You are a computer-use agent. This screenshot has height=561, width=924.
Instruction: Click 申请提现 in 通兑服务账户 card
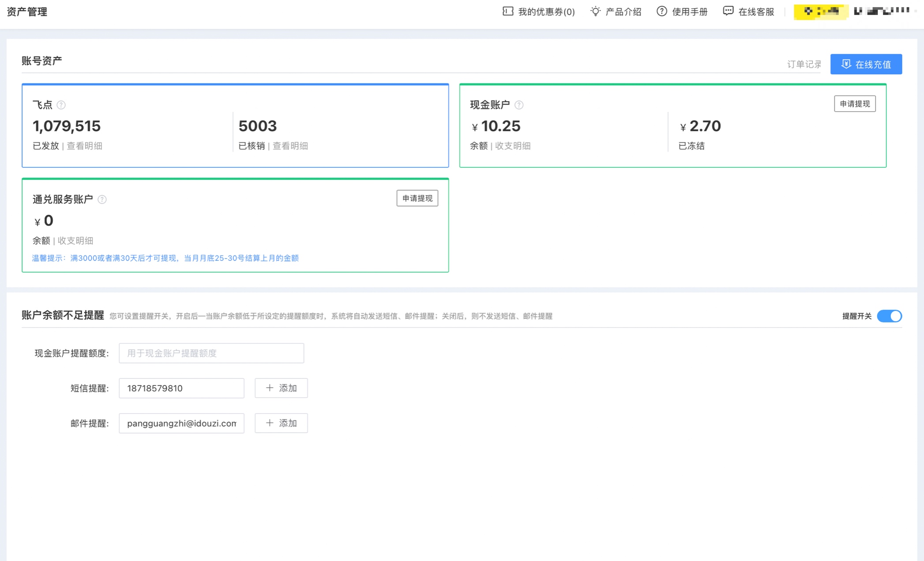click(x=417, y=198)
